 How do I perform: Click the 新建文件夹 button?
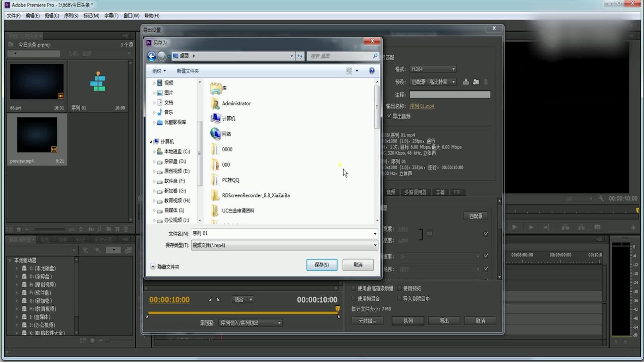(187, 71)
